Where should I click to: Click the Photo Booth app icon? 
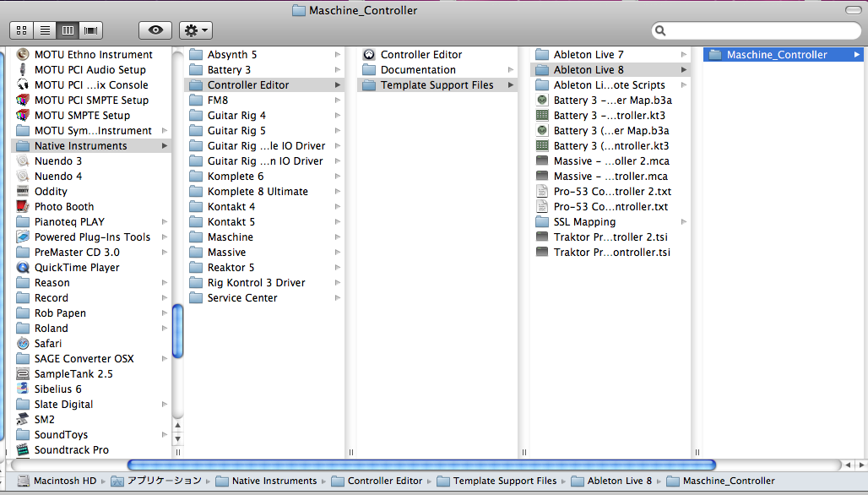click(x=23, y=206)
